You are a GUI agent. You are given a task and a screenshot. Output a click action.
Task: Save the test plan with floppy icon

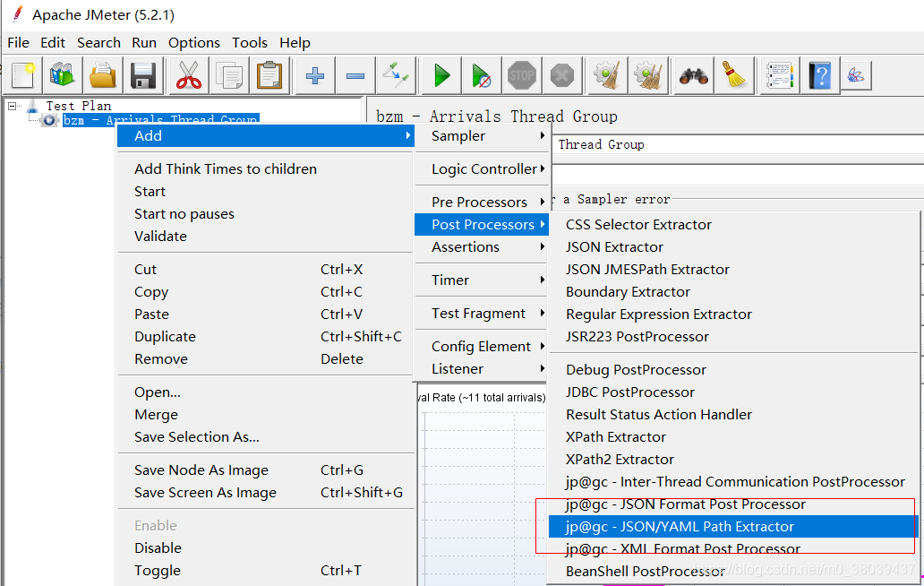tap(142, 75)
